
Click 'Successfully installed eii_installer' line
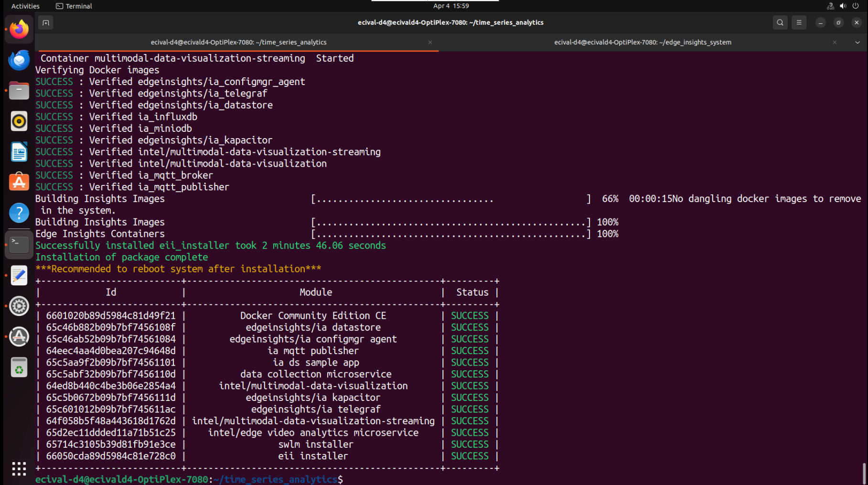point(211,246)
